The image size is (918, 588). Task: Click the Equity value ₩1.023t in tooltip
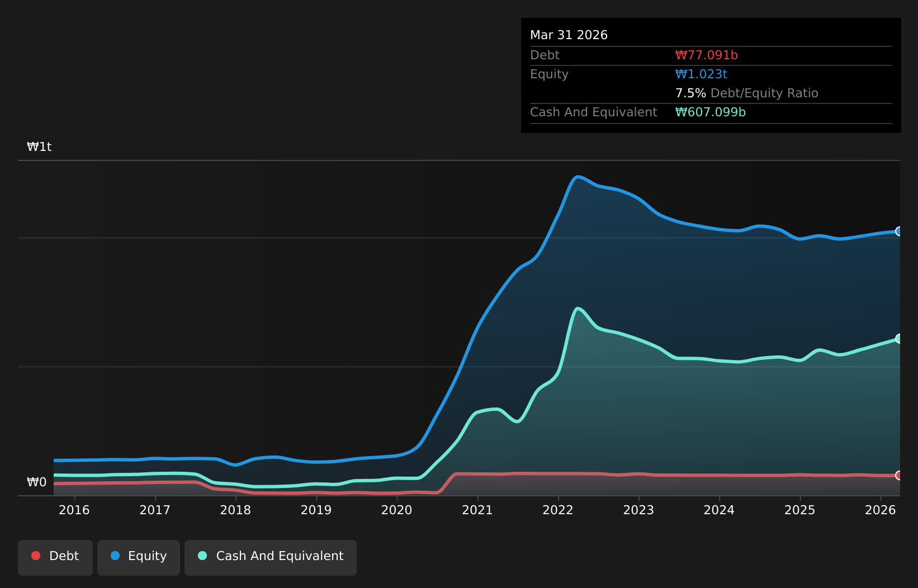click(701, 74)
